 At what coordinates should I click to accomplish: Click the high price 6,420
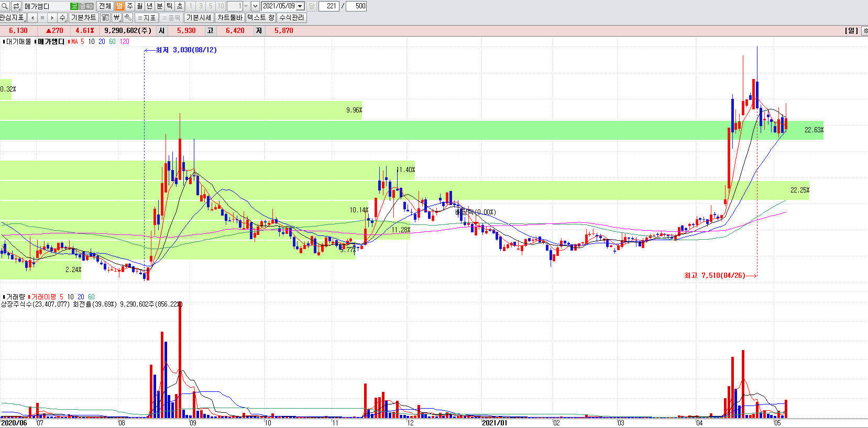[235, 31]
